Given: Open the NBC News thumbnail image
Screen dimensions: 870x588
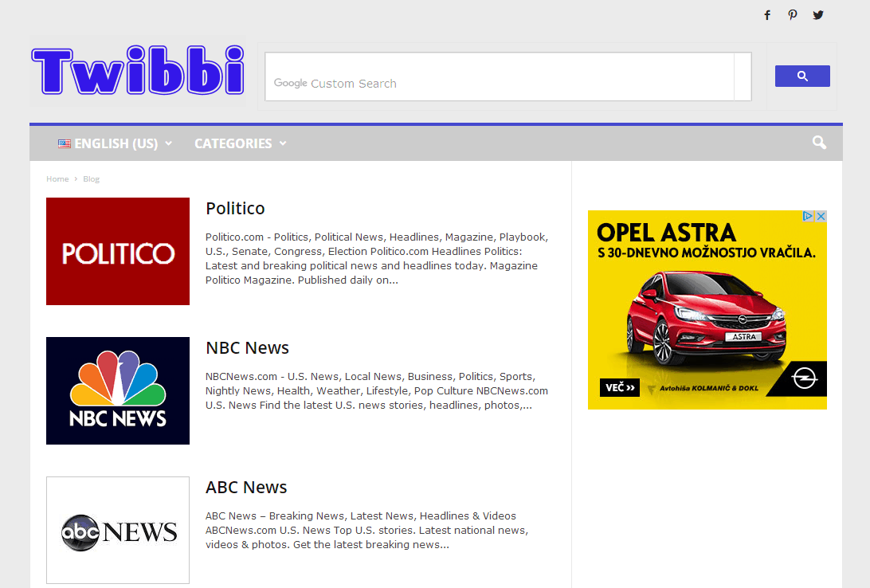Looking at the screenshot, I should (x=118, y=390).
